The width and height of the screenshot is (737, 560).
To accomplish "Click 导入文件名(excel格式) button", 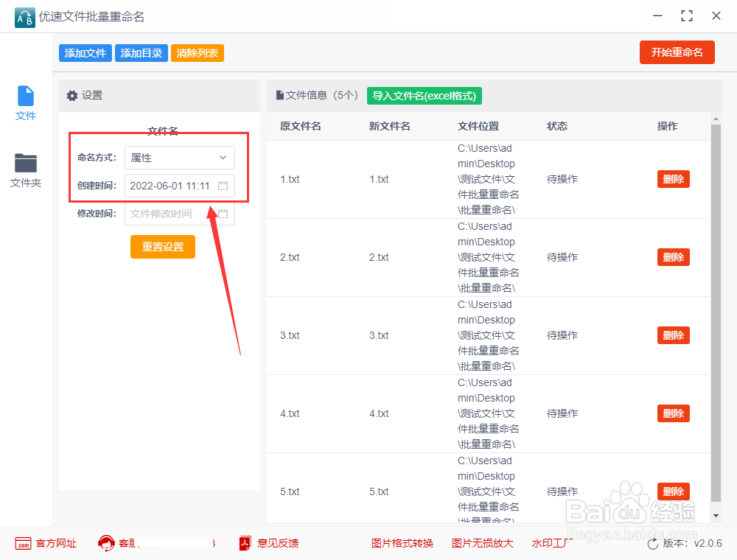I will coord(424,96).
